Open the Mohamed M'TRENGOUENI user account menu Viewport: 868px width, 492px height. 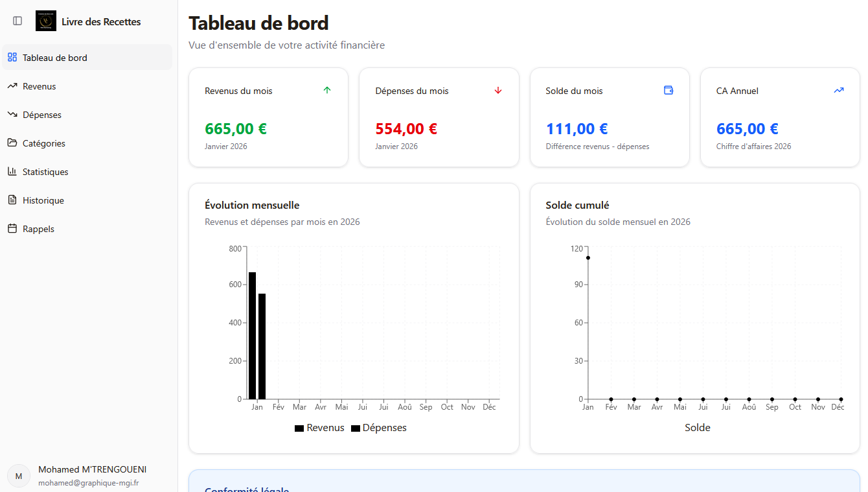pos(92,475)
